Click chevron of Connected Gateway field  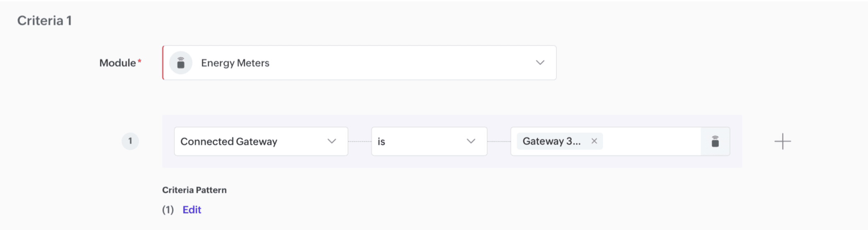pos(332,141)
